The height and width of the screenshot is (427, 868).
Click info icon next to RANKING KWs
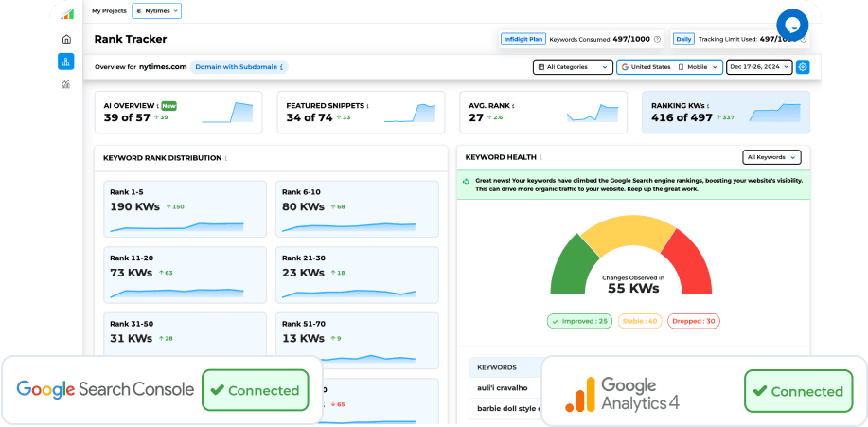(x=707, y=106)
